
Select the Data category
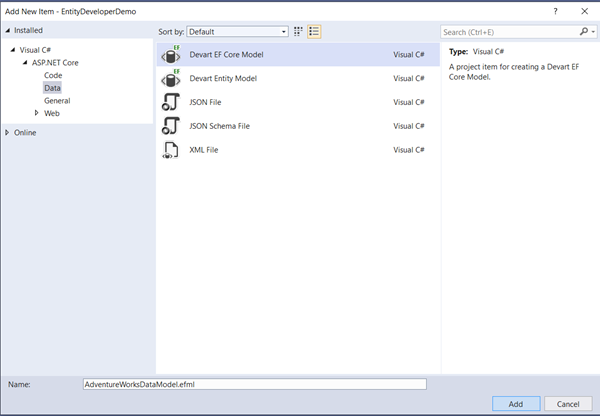click(x=52, y=88)
